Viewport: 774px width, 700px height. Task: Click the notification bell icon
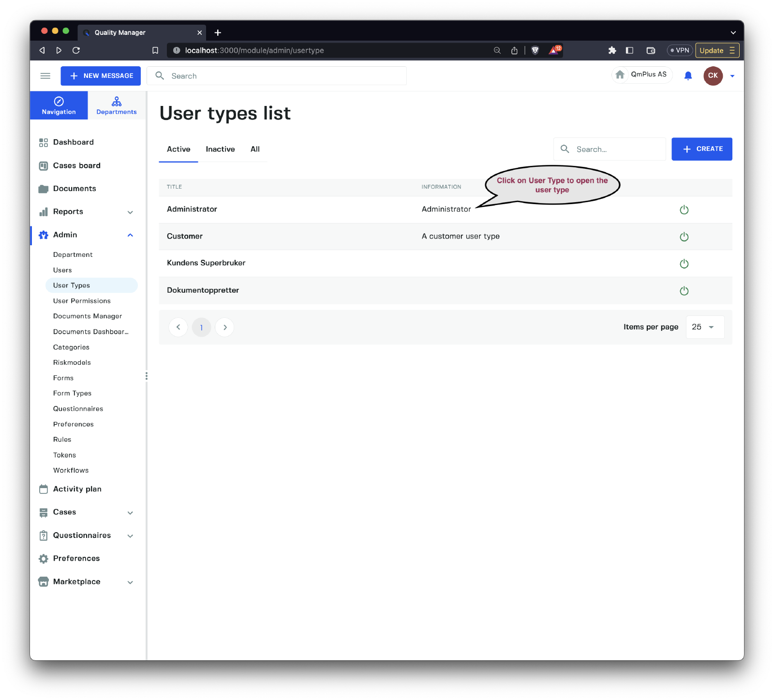[x=688, y=76]
